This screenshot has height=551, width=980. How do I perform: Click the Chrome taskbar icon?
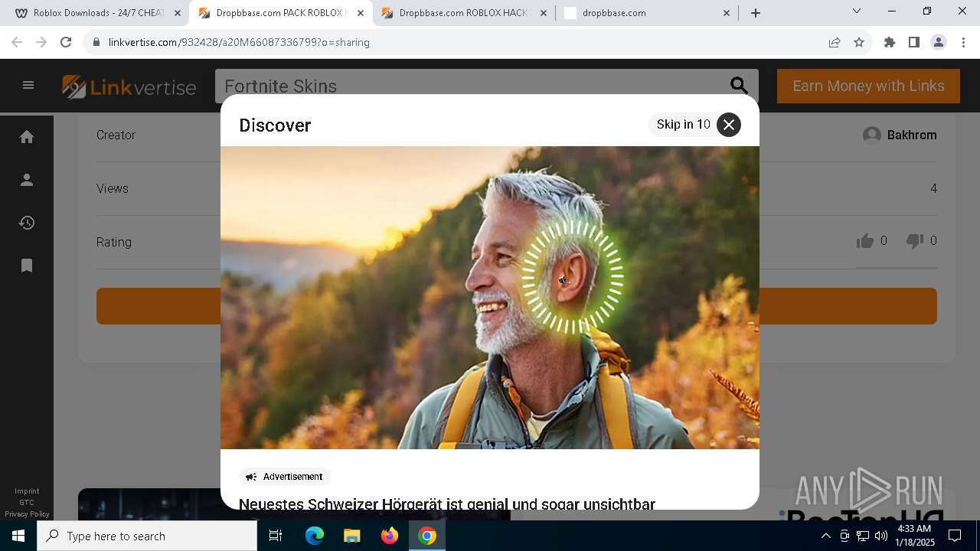427,536
